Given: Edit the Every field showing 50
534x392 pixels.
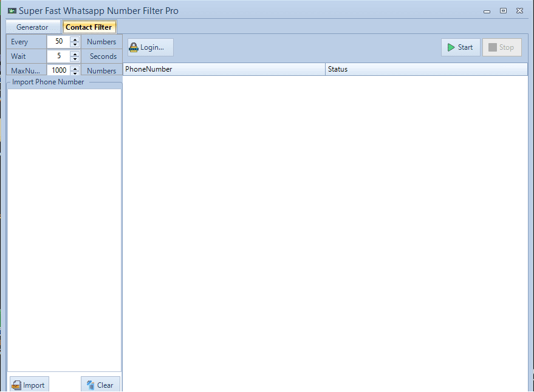Looking at the screenshot, I should click(58, 41).
